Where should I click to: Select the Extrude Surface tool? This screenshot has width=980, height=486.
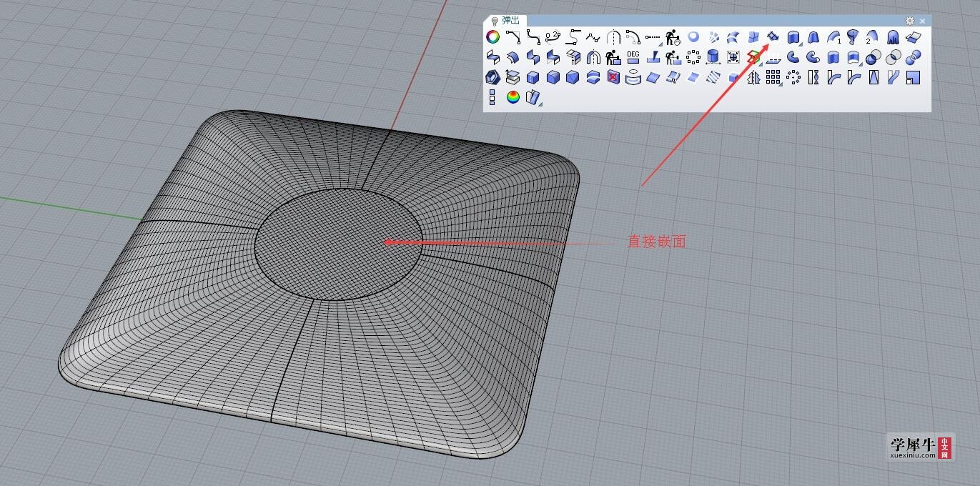pyautogui.click(x=793, y=37)
